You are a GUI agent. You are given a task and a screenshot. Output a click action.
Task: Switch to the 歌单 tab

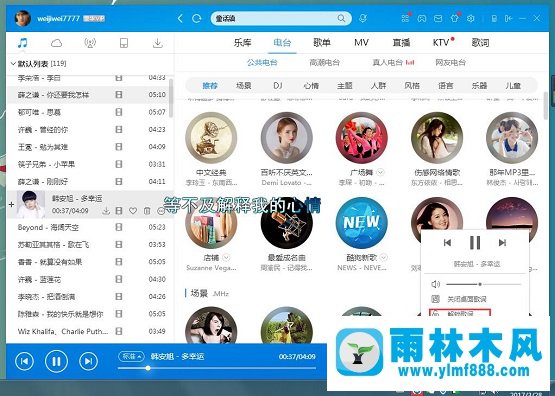click(322, 43)
